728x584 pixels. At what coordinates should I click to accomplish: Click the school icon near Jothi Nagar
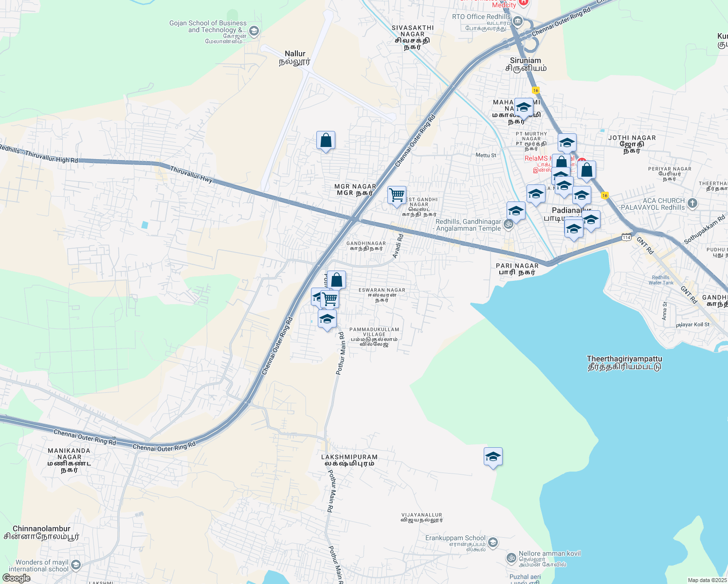tap(567, 142)
